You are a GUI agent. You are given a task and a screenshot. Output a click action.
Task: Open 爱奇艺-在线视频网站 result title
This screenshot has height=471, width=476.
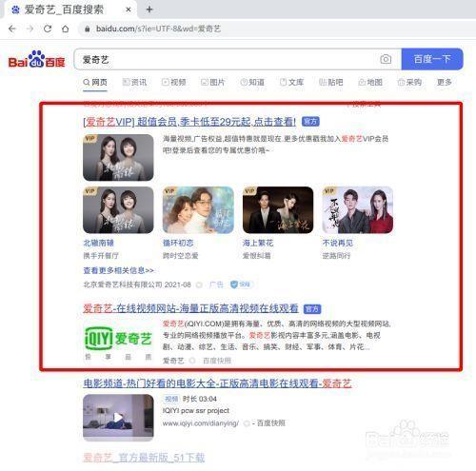190,308
